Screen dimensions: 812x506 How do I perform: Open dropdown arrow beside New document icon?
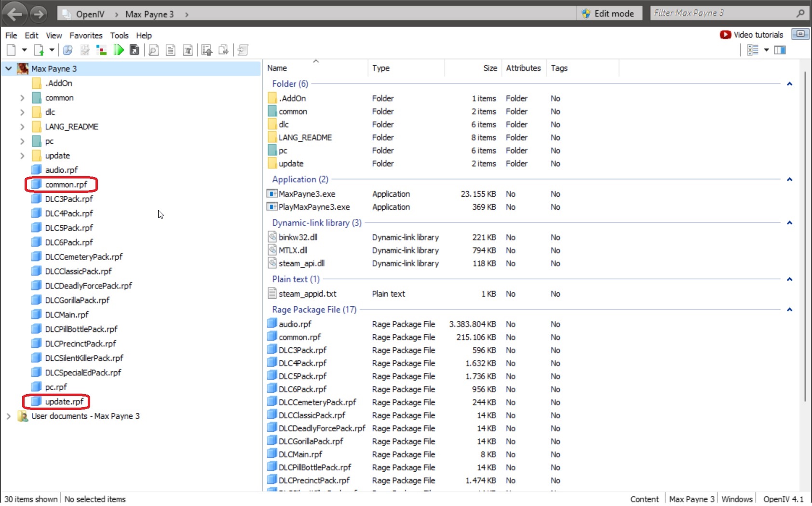point(24,50)
